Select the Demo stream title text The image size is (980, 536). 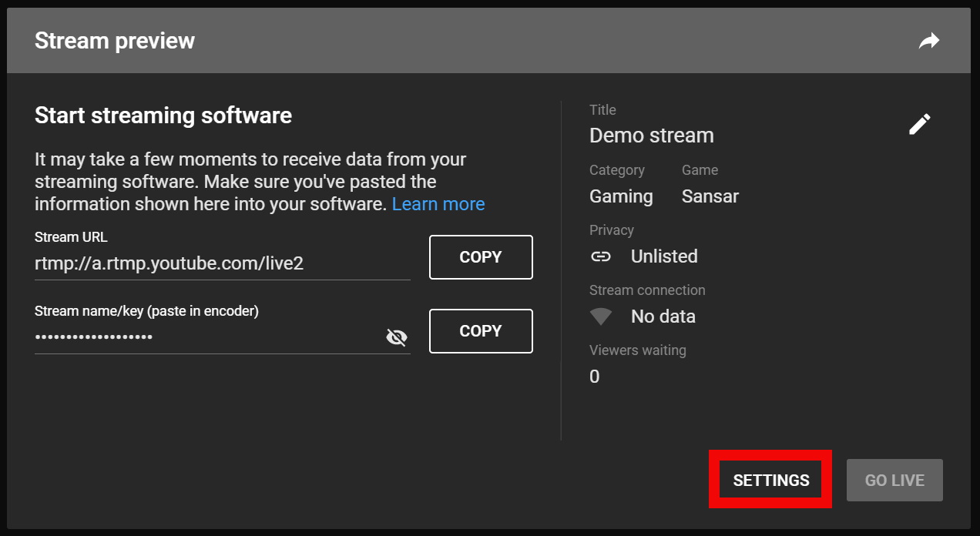[x=652, y=136]
